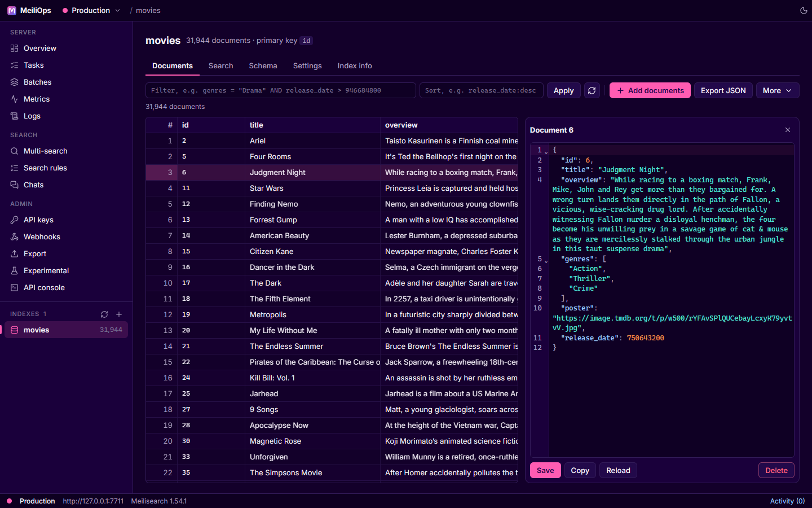Select the Forrest Gump row

[x=332, y=220]
